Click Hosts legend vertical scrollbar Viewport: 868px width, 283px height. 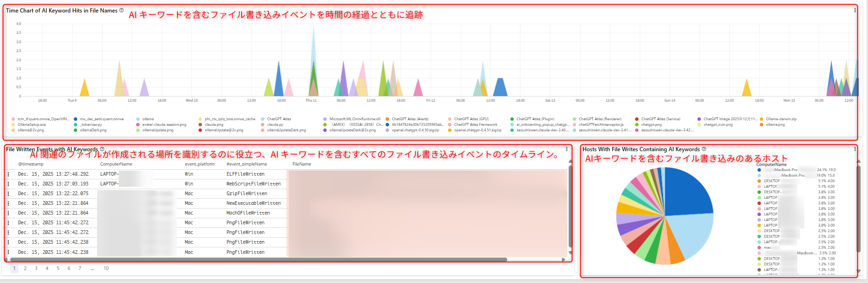(x=858, y=209)
